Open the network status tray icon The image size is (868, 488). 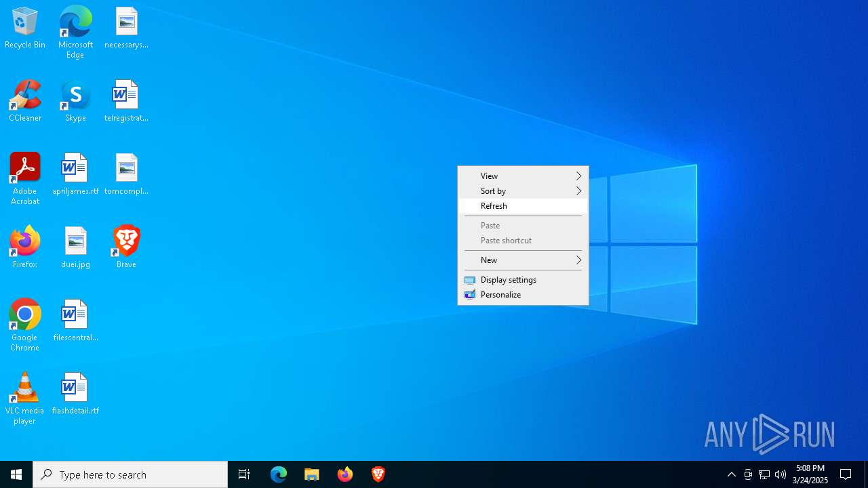coord(764,474)
